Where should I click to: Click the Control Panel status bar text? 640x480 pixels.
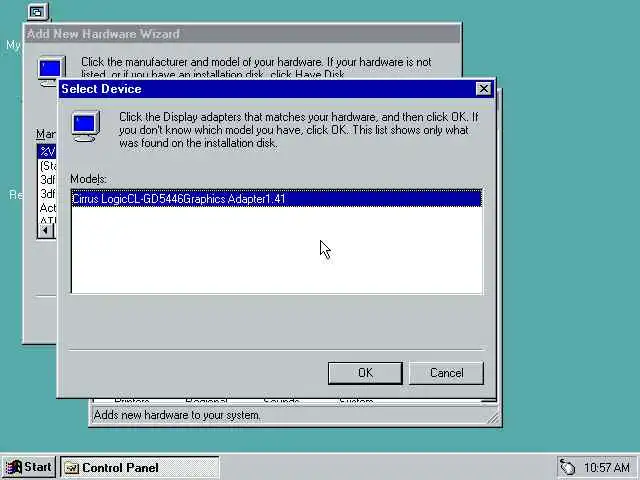tap(177, 415)
